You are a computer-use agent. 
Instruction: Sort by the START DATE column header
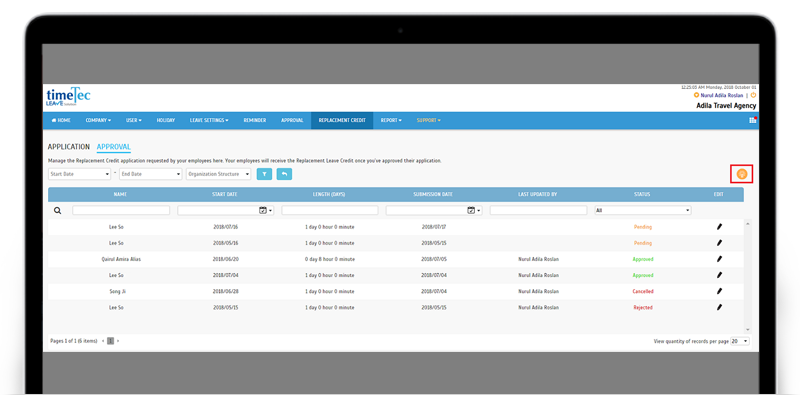point(225,194)
